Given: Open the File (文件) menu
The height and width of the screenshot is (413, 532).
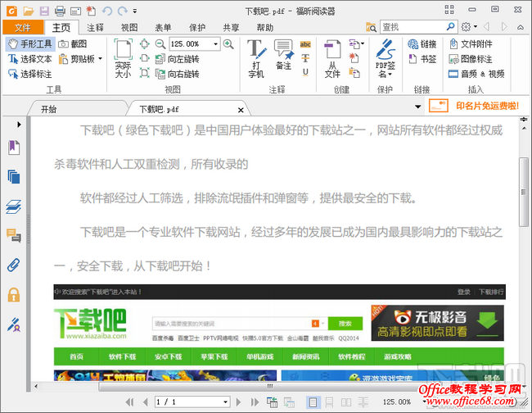Looking at the screenshot, I should [23, 28].
